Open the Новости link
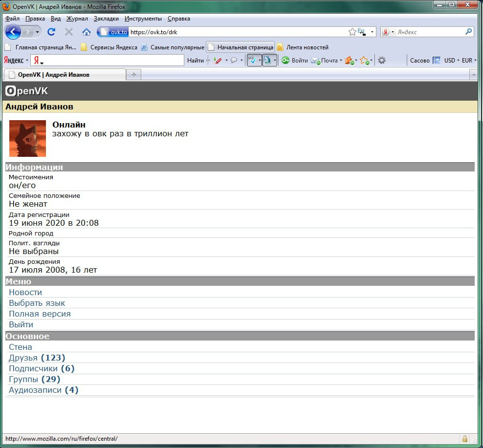The width and height of the screenshot is (483, 448). pyautogui.click(x=25, y=292)
